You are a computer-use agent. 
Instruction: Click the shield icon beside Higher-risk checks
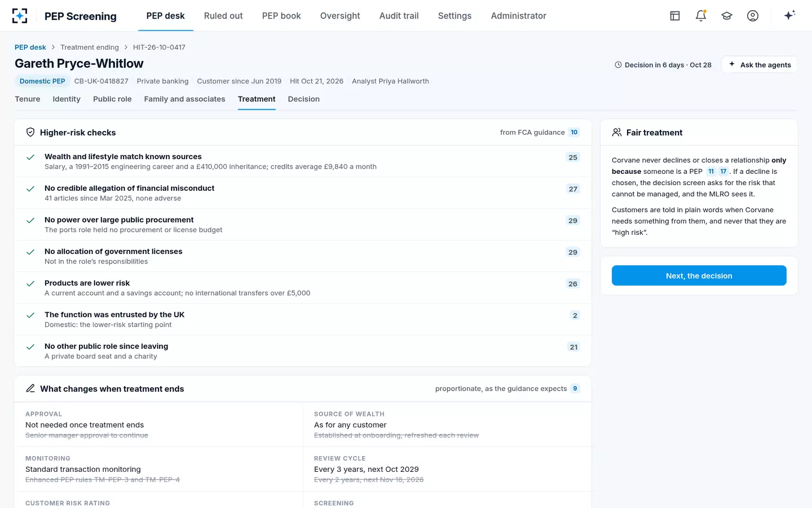tap(30, 132)
